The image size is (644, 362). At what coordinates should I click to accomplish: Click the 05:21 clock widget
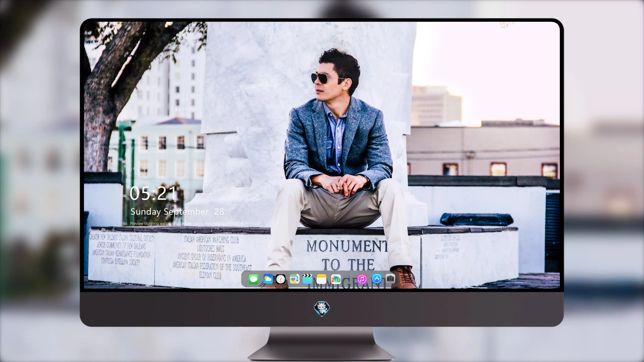(153, 193)
